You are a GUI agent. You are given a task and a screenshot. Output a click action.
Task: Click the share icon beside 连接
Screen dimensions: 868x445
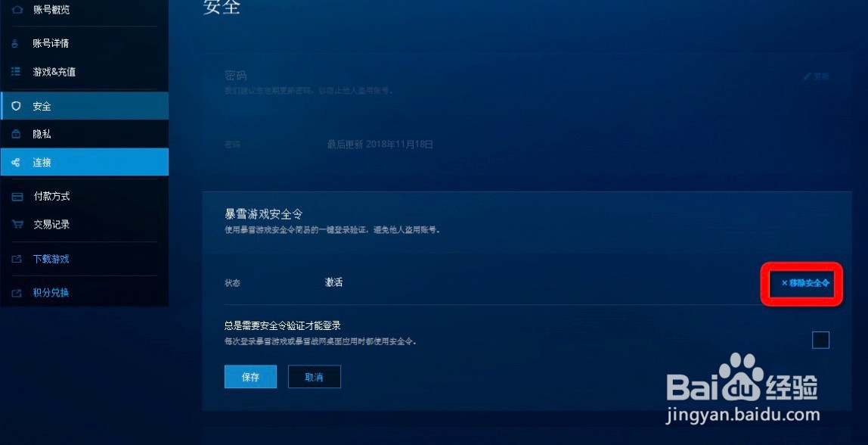(x=16, y=163)
